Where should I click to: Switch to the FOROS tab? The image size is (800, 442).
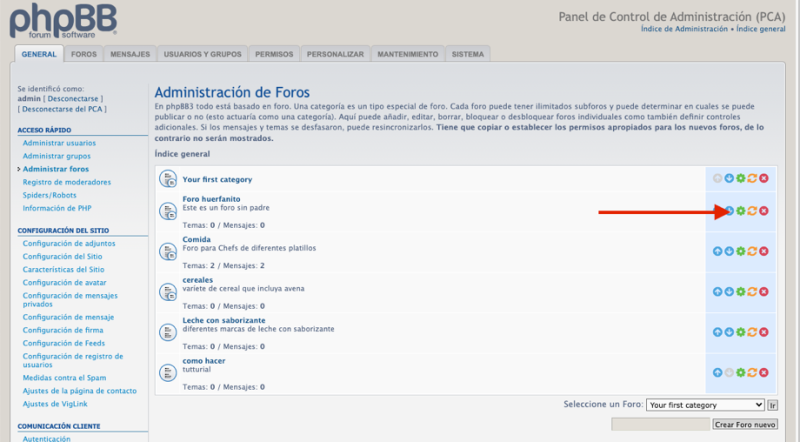click(x=84, y=54)
